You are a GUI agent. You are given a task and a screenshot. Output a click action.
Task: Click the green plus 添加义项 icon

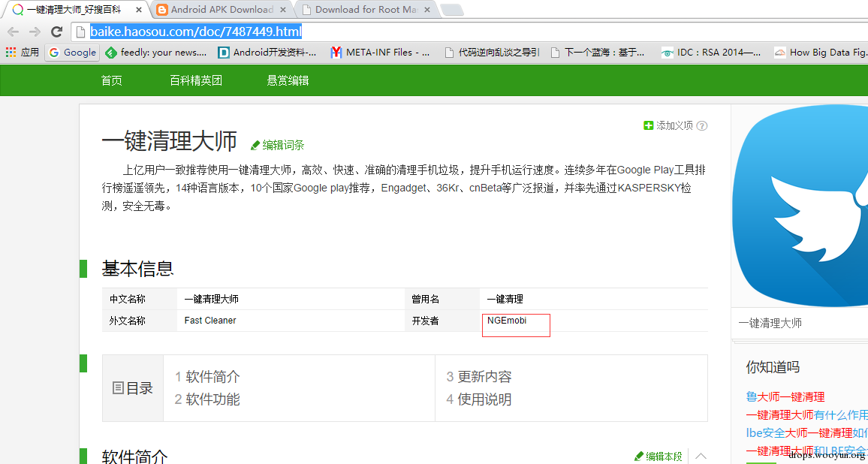coord(648,125)
